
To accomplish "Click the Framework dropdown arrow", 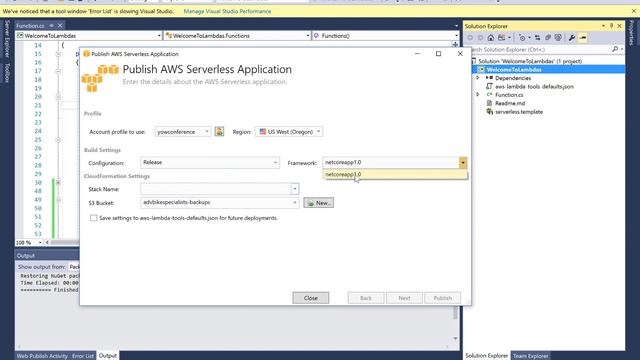I will (x=463, y=162).
